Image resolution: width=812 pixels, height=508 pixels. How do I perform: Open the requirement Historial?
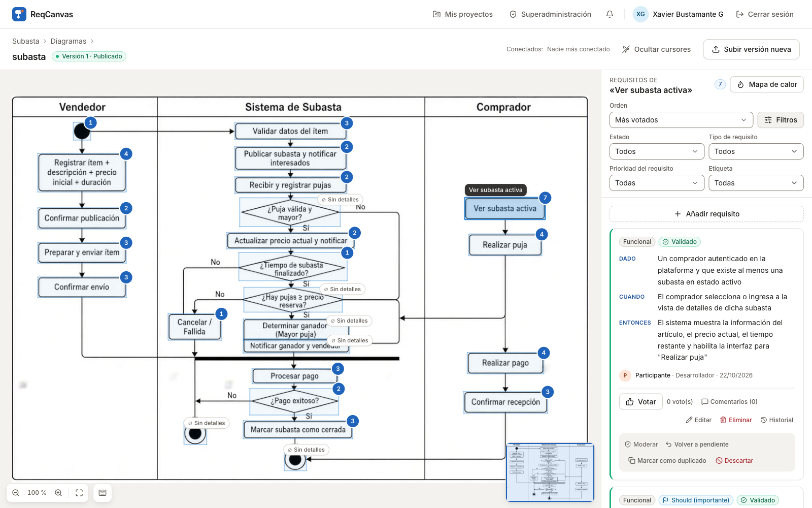coord(776,420)
